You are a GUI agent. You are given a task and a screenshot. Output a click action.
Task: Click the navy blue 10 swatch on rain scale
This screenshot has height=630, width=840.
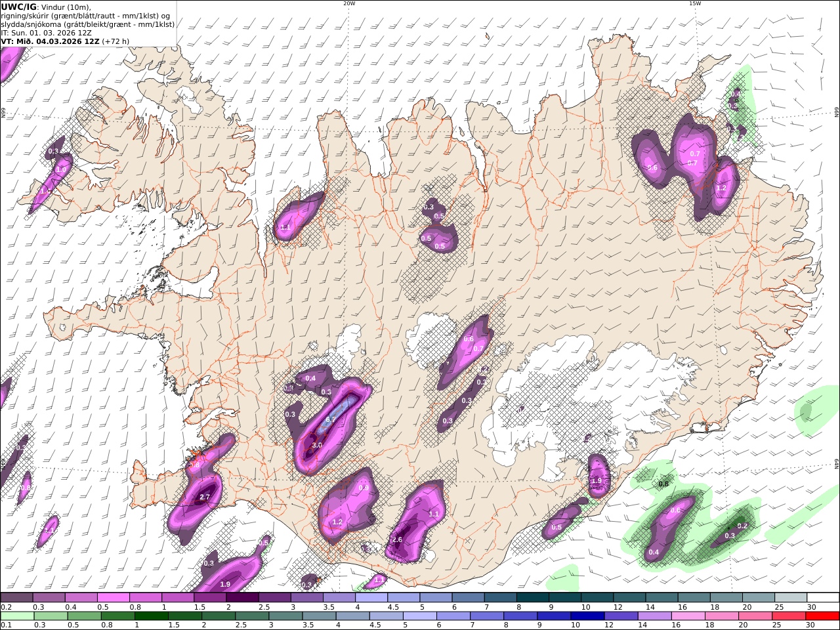pos(587,616)
